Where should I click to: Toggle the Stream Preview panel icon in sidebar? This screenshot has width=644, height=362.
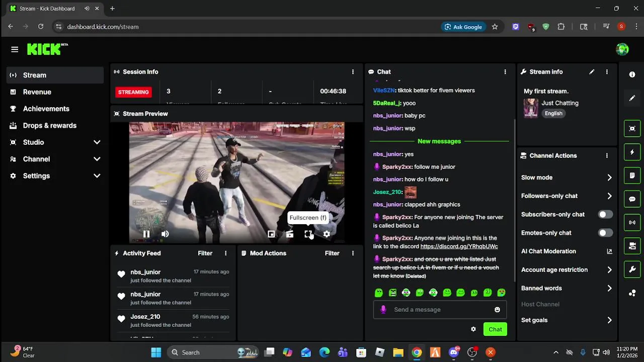pos(632,128)
